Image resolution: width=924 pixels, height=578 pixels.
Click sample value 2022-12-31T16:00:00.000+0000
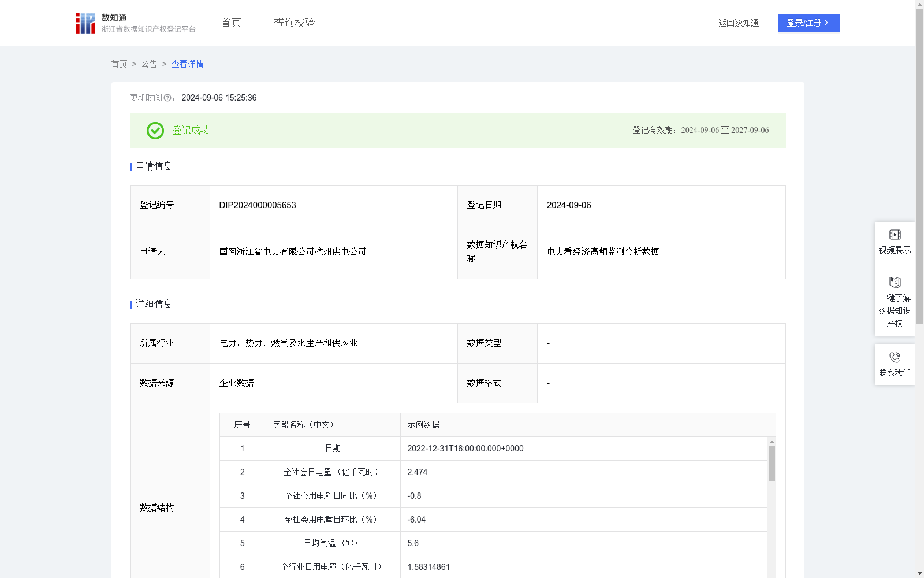click(465, 449)
